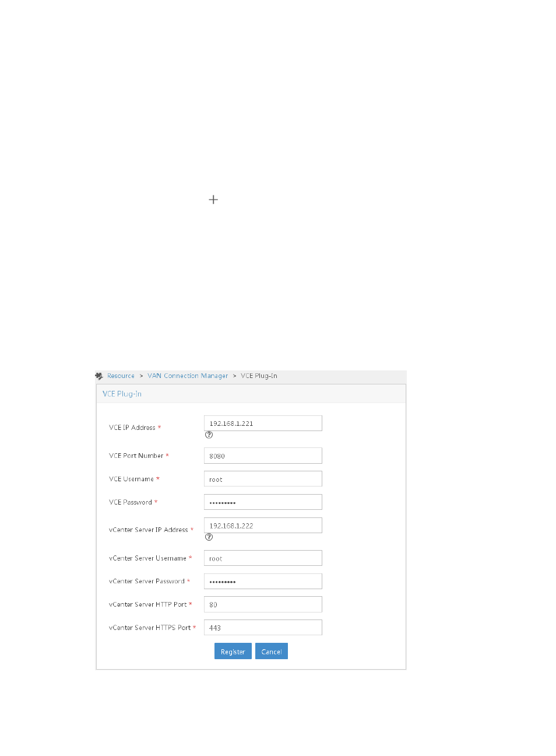Click the VCE Plug-In panel heading
This screenshot has height=756, width=556.
[x=122, y=394]
